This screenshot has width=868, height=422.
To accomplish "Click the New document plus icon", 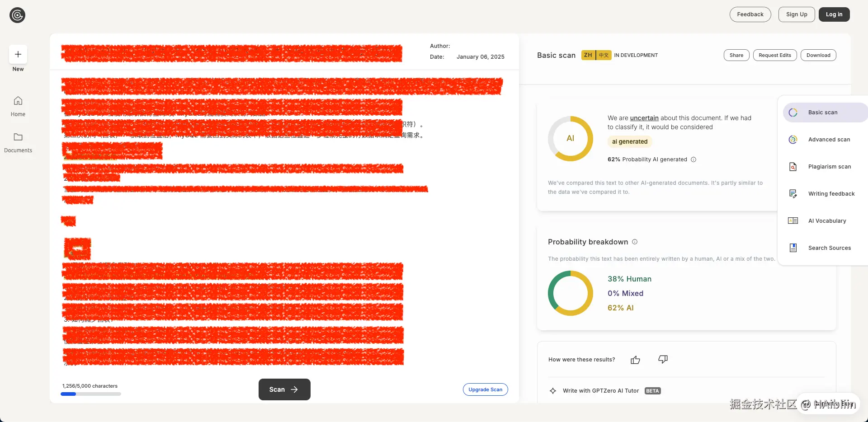I will click(x=18, y=55).
